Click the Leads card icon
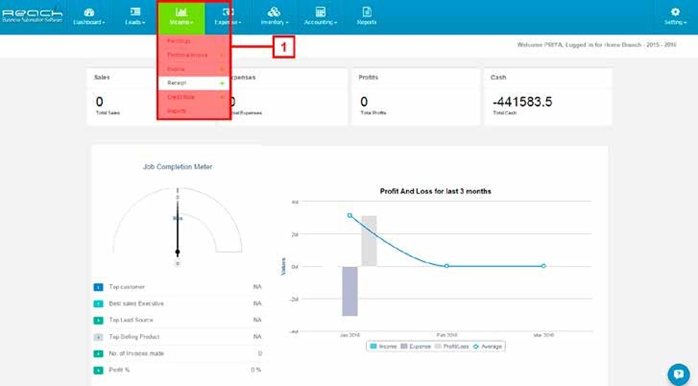The height and width of the screenshot is (386, 698). pyautogui.click(x=135, y=12)
